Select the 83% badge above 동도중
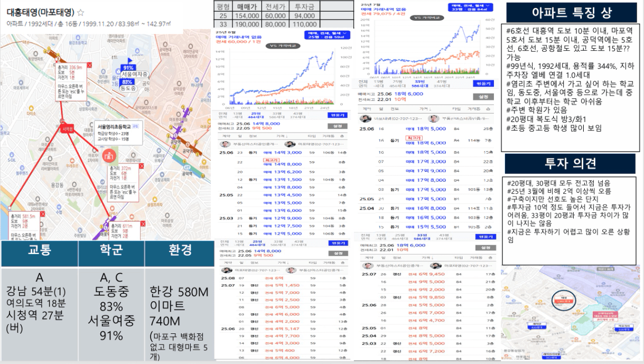This screenshot has height=364, width=644. 127,82
